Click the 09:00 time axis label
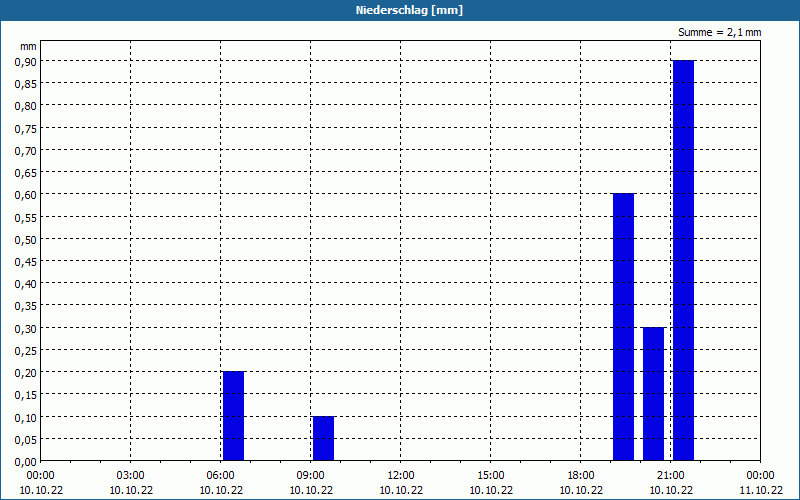The height and width of the screenshot is (500, 800). coord(311,476)
